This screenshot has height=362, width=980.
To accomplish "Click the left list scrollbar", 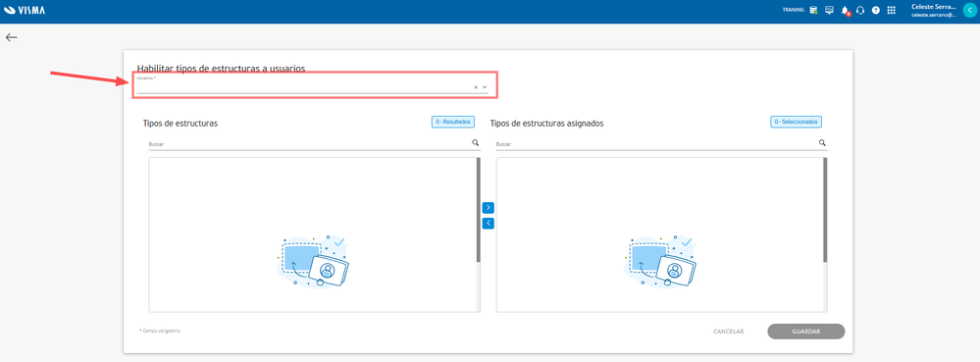I will click(x=478, y=210).
